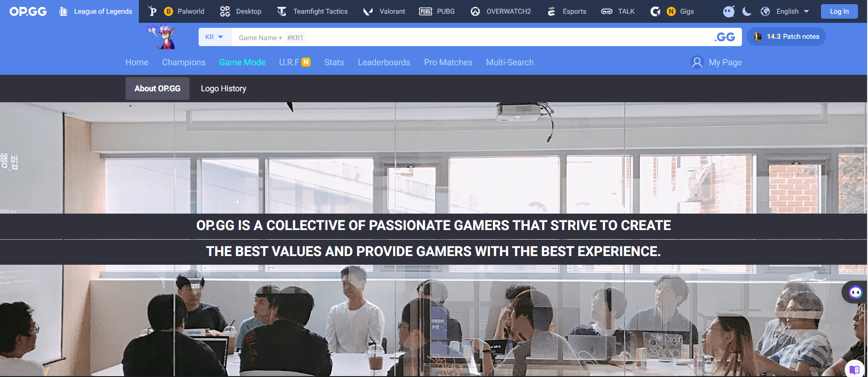Open the English language dropdown
The image size is (868, 377).
793,11
